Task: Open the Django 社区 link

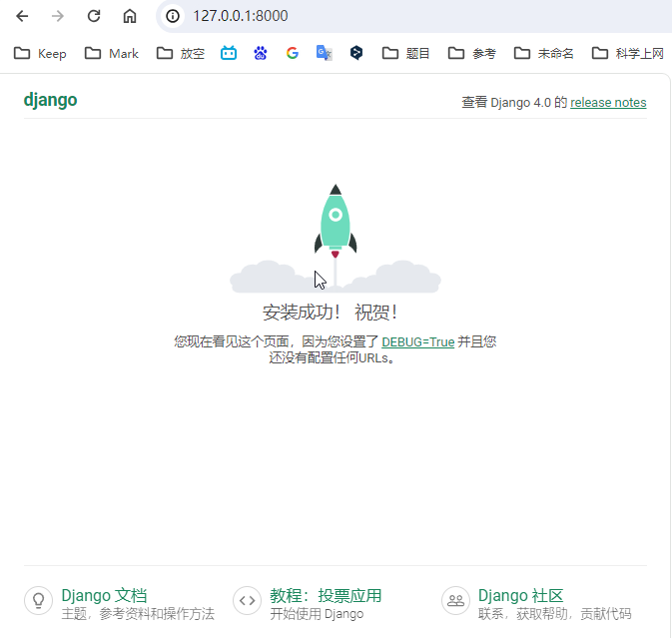Action: pyautogui.click(x=520, y=596)
